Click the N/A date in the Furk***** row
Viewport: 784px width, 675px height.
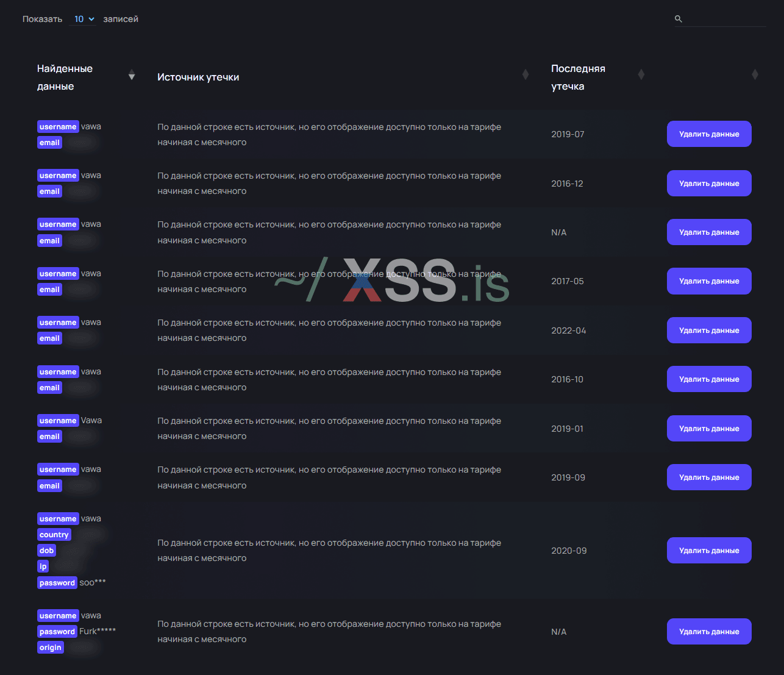pos(559,632)
